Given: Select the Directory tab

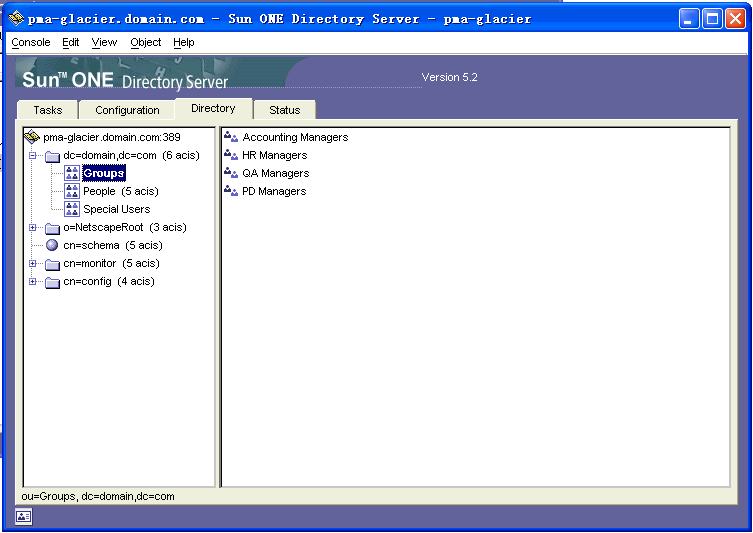Looking at the screenshot, I should click(213, 109).
